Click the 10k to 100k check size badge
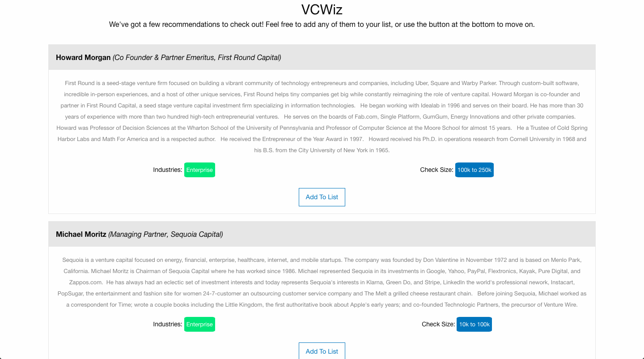The width and height of the screenshot is (644, 359). tap(474, 325)
